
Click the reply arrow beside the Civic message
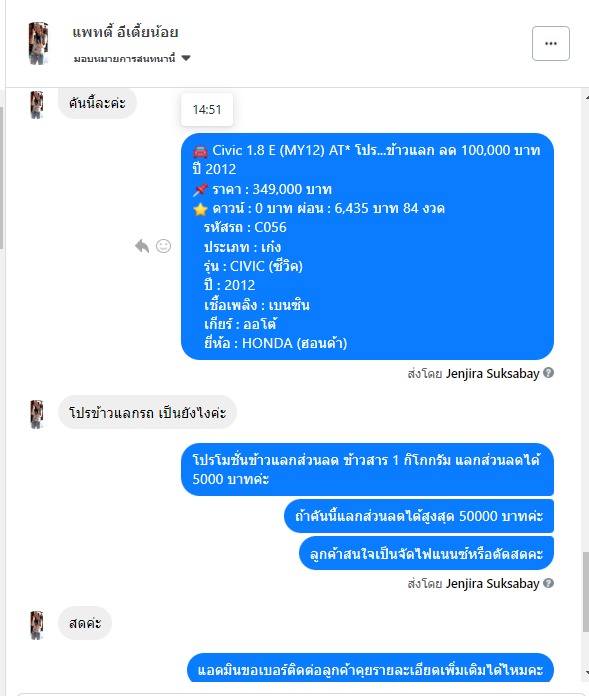142,246
